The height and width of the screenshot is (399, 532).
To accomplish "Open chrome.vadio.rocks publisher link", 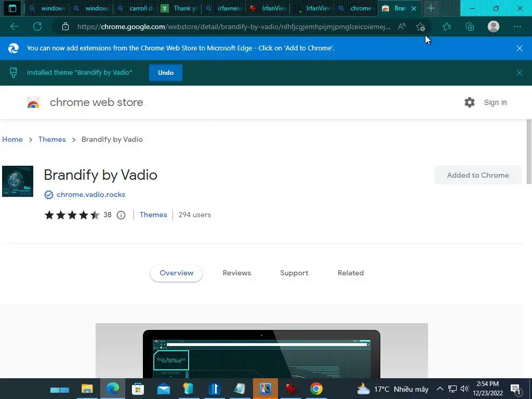I will [91, 194].
